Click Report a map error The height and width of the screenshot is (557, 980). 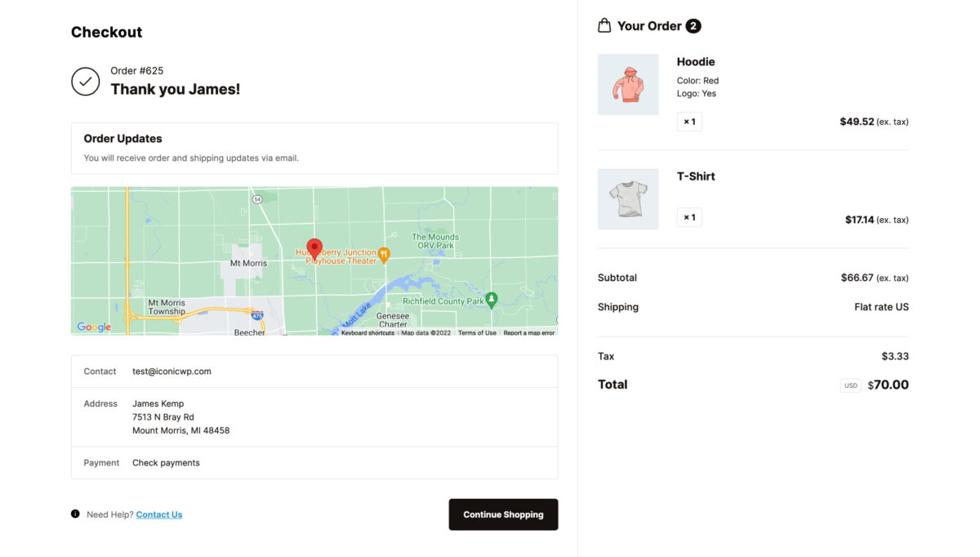(x=528, y=332)
